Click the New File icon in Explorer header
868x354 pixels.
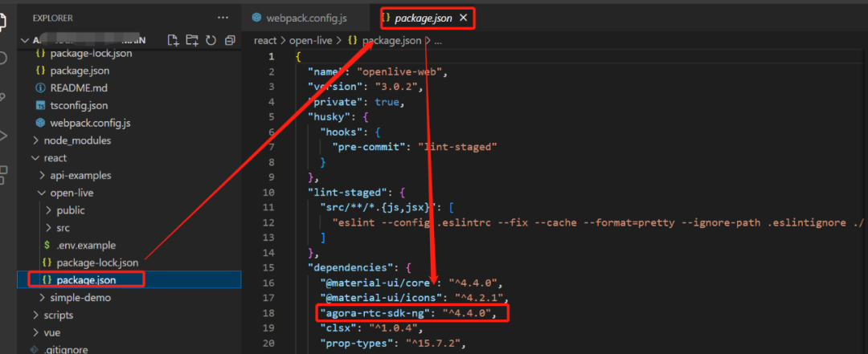[x=174, y=40]
